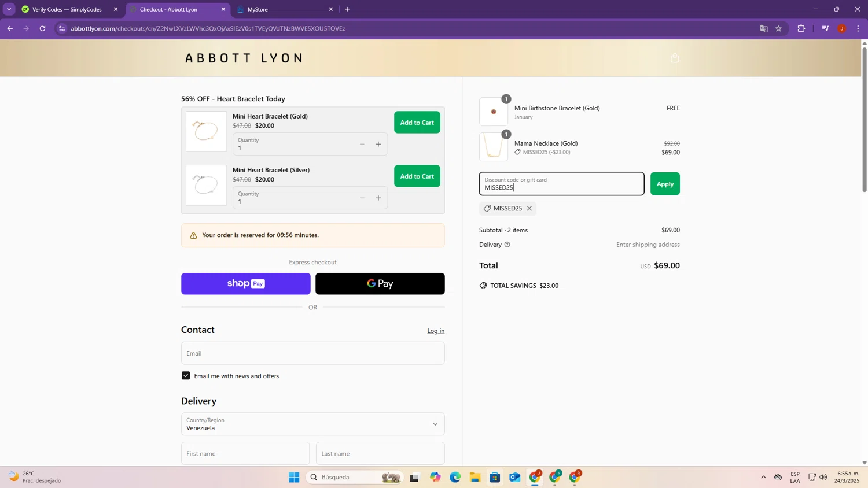
Task: Pay with Shop Pay
Action: [x=246, y=284]
